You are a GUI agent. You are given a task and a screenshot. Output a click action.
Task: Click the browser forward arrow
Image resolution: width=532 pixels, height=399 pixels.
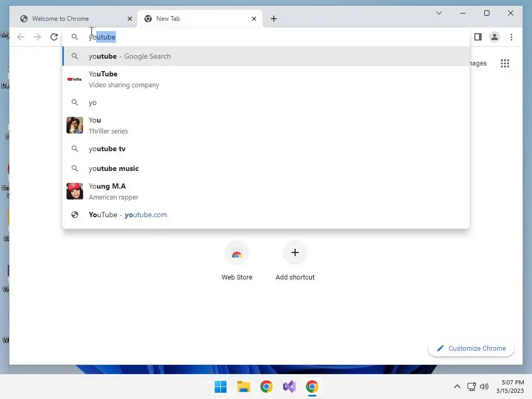pos(37,37)
